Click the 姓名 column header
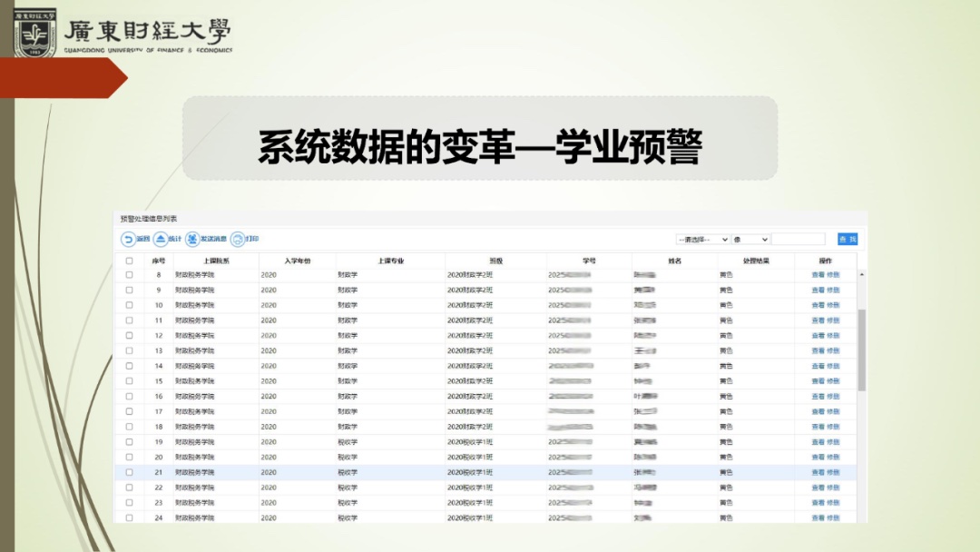980x552 pixels. [x=674, y=261]
